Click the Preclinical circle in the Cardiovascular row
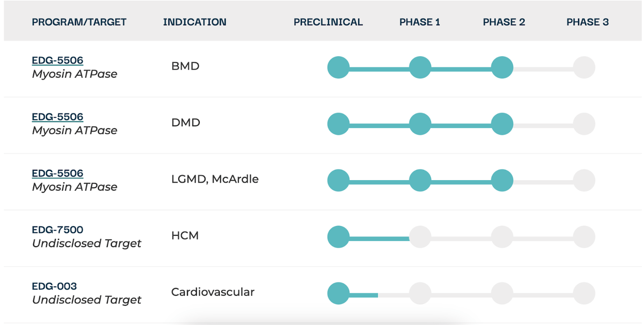The width and height of the screenshot is (644, 325). point(339,293)
